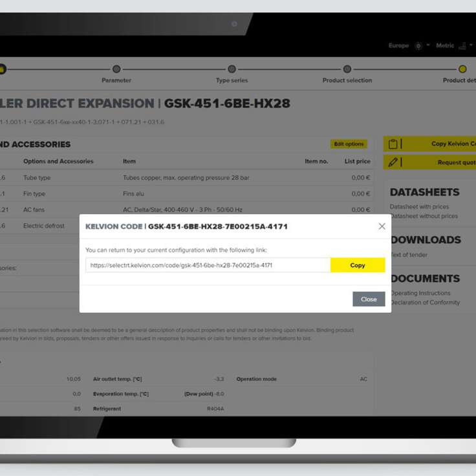The width and height of the screenshot is (476, 476).
Task: Open the Europe region dropdown
Action: tap(409, 45)
